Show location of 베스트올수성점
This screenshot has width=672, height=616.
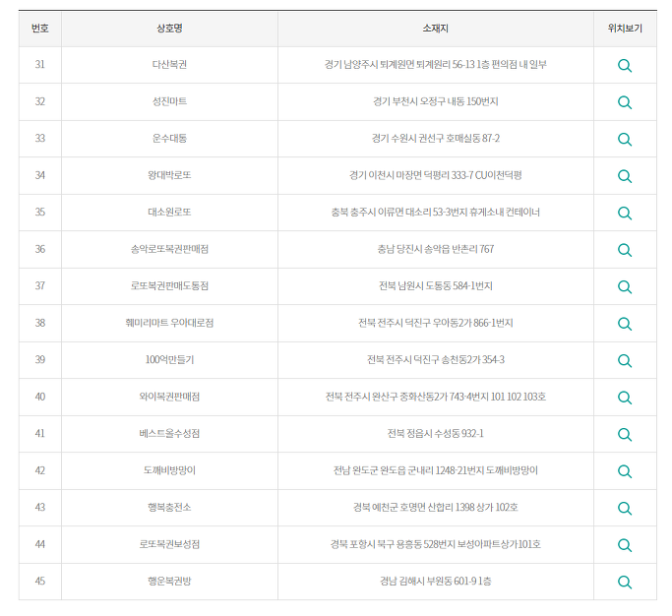[x=625, y=434]
